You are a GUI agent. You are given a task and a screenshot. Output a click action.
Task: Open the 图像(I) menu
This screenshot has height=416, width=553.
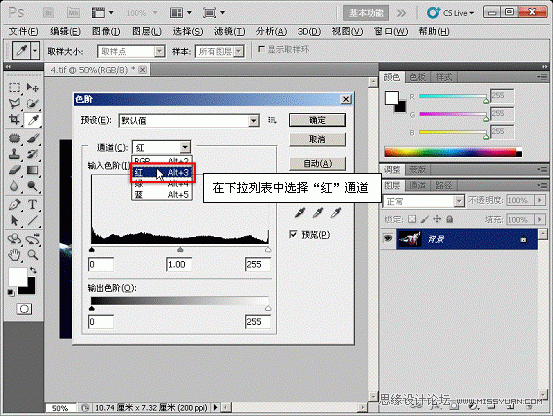[106, 31]
